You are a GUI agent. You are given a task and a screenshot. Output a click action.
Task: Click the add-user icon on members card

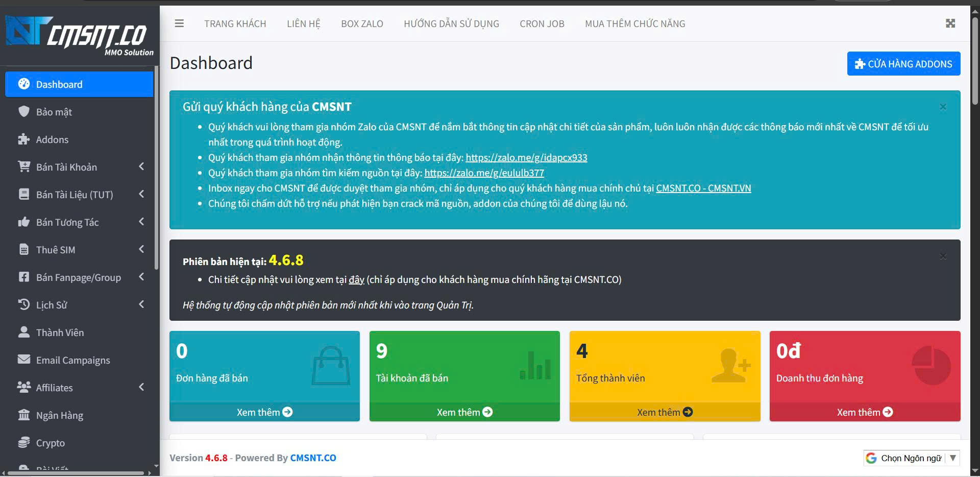click(x=731, y=366)
